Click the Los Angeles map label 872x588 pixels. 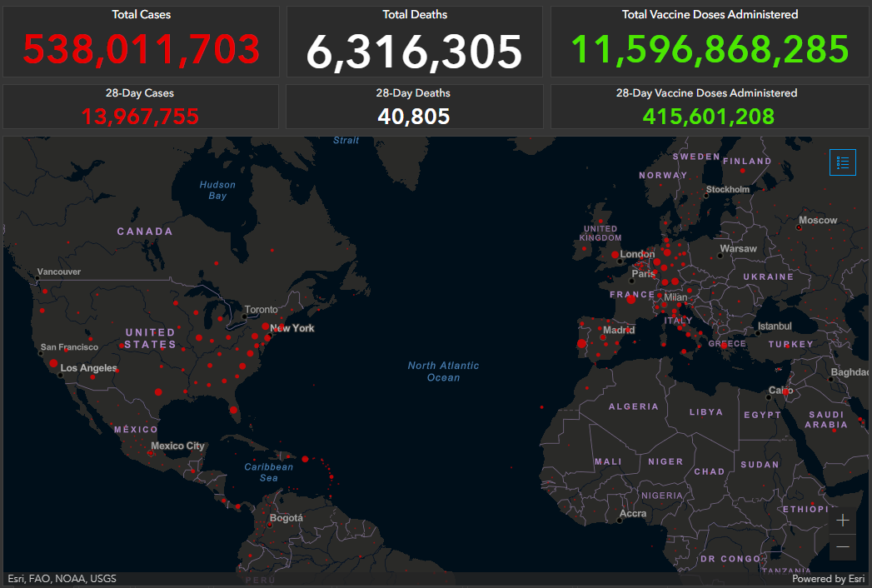pos(88,368)
